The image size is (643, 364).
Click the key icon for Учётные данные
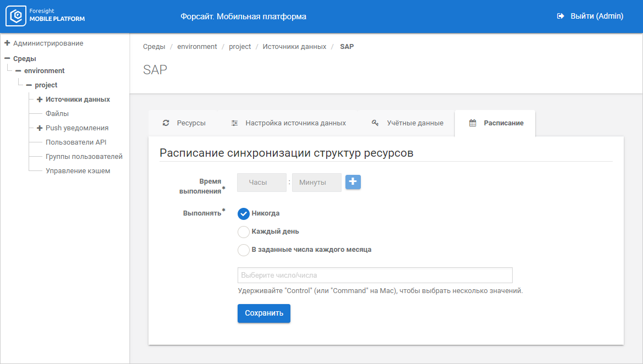click(x=375, y=123)
